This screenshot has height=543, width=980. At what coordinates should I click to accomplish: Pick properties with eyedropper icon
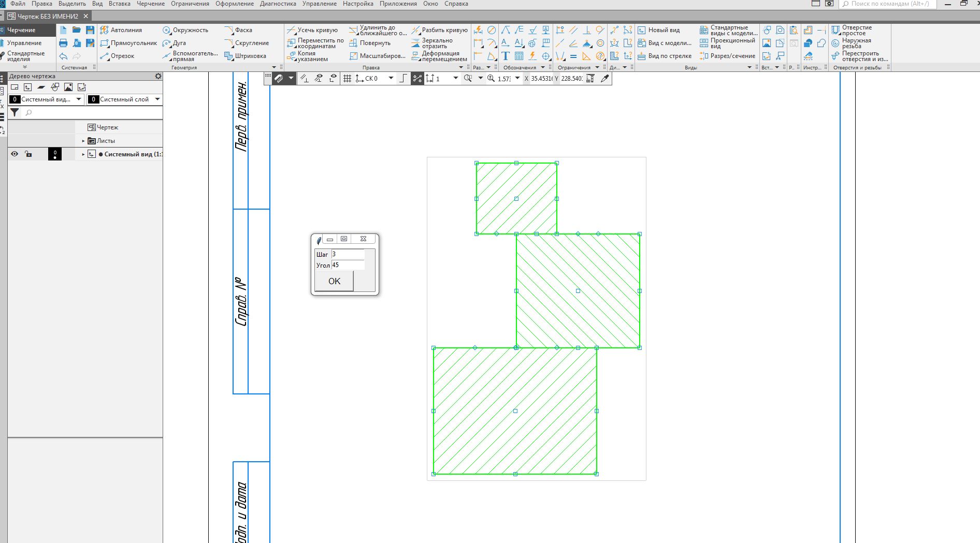click(x=604, y=79)
